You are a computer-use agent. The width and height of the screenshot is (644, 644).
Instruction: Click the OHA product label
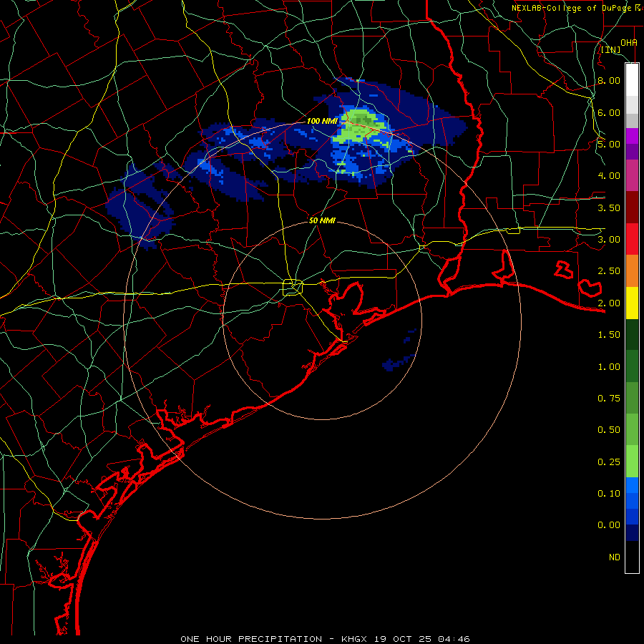[629, 42]
